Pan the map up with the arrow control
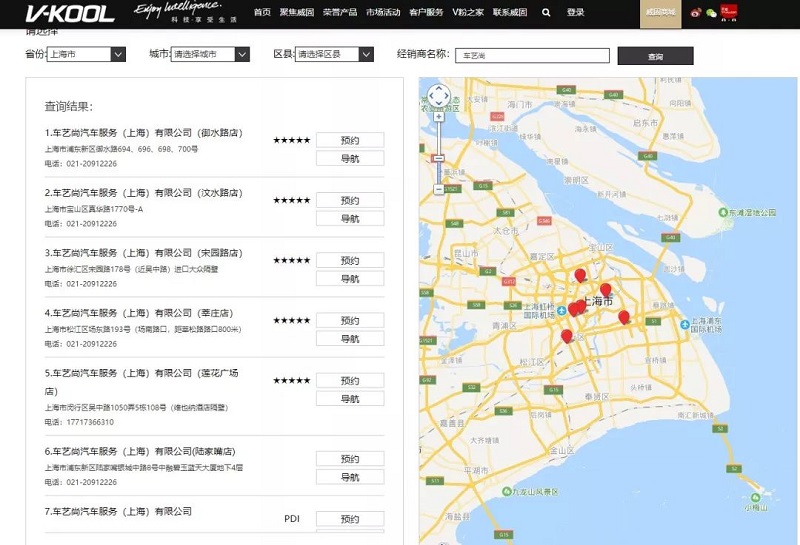The image size is (800, 545). [x=439, y=89]
